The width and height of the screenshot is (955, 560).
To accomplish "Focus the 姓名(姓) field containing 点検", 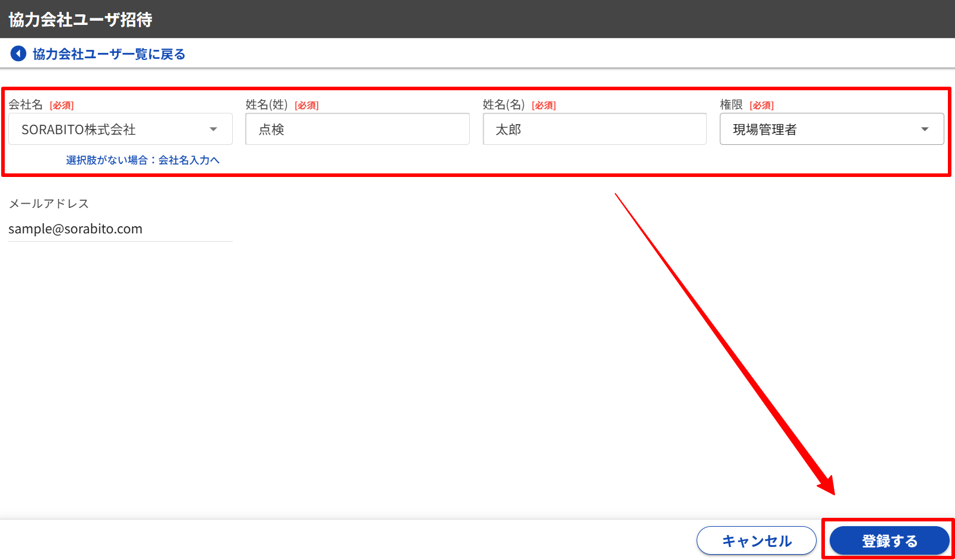I will tap(357, 129).
